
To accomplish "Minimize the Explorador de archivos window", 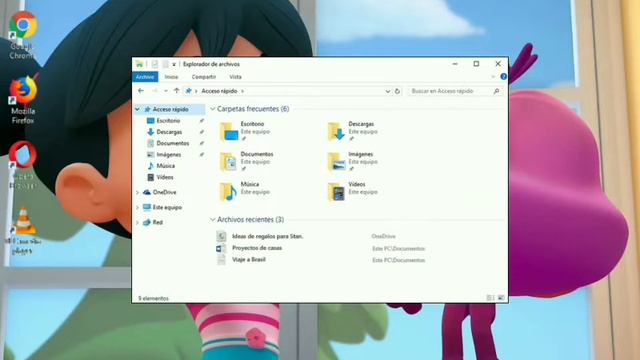I will tap(455, 64).
